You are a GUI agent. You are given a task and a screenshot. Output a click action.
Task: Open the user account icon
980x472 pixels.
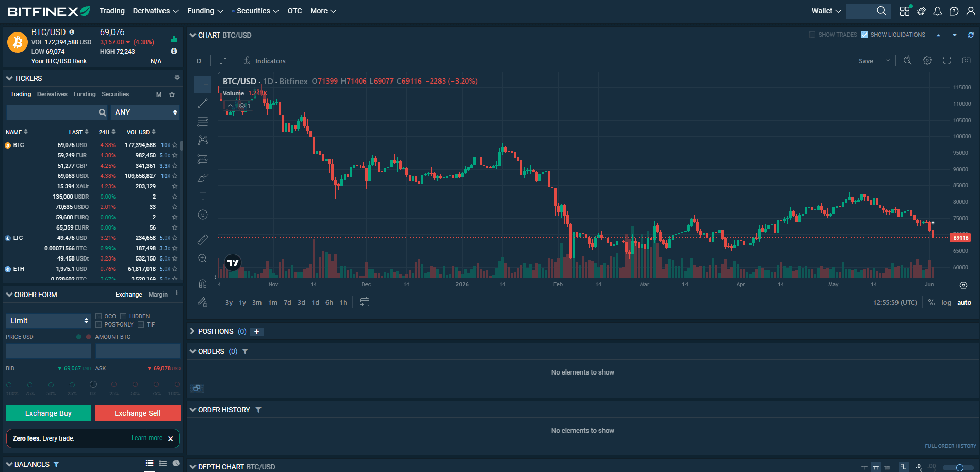point(970,11)
